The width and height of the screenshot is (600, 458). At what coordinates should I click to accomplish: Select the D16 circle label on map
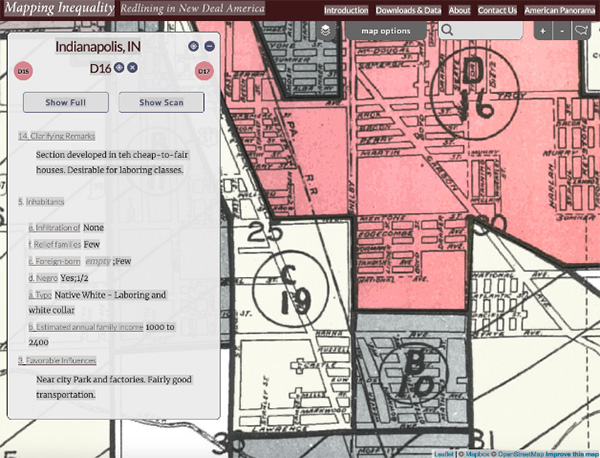click(475, 94)
